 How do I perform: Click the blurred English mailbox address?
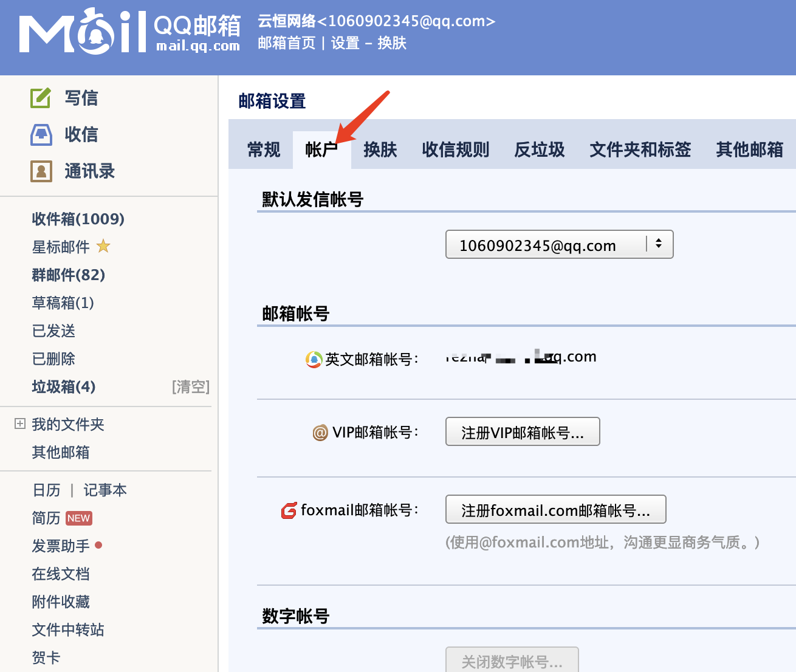pos(521,357)
